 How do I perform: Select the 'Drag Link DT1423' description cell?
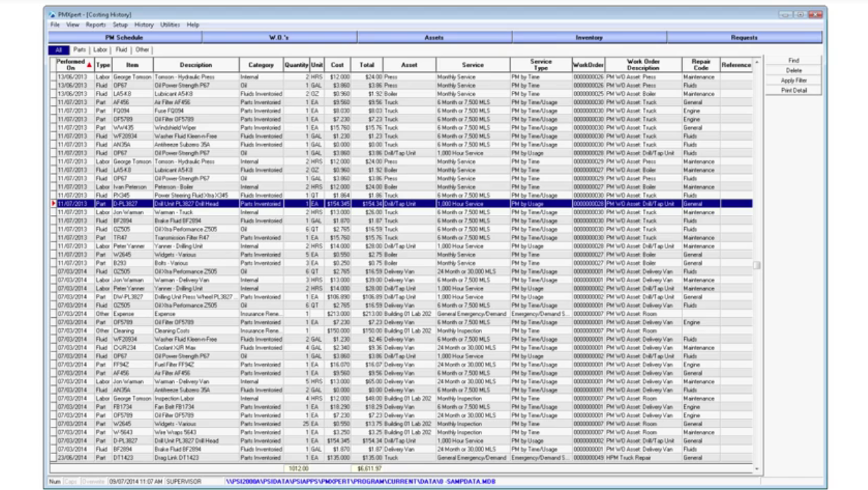pyautogui.click(x=196, y=458)
